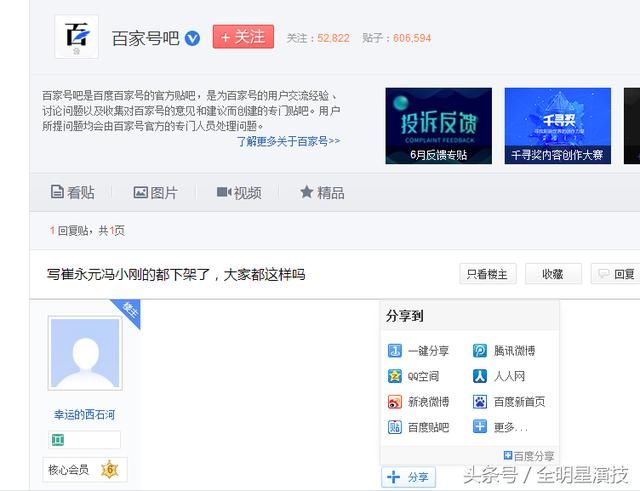The image size is (640, 491).
Task: Share to 百度贴吧 icon
Action: click(x=395, y=427)
